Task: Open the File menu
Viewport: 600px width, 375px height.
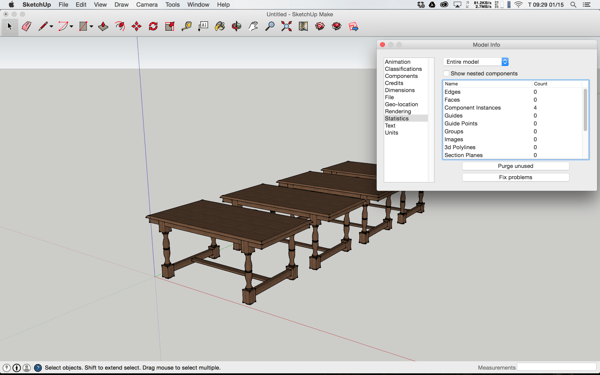Action: click(63, 5)
